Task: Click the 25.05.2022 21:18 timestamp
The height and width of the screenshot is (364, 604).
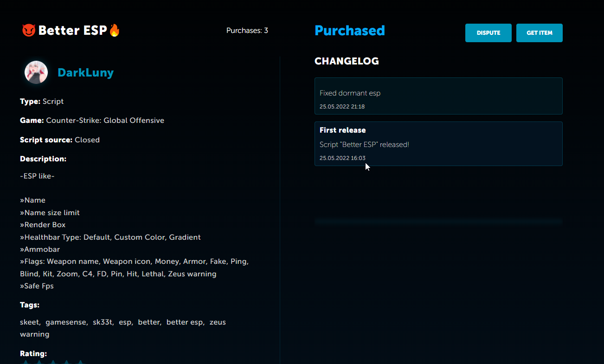Action: tap(342, 107)
